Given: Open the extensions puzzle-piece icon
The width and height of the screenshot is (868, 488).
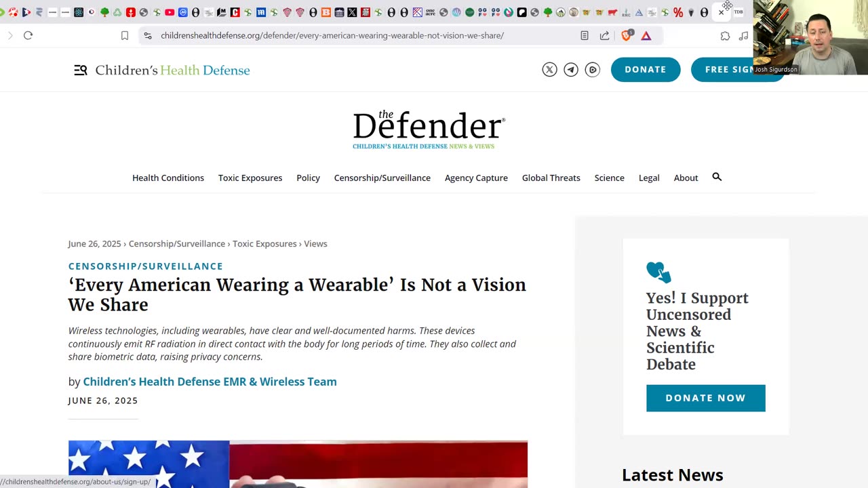Looking at the screenshot, I should (725, 35).
